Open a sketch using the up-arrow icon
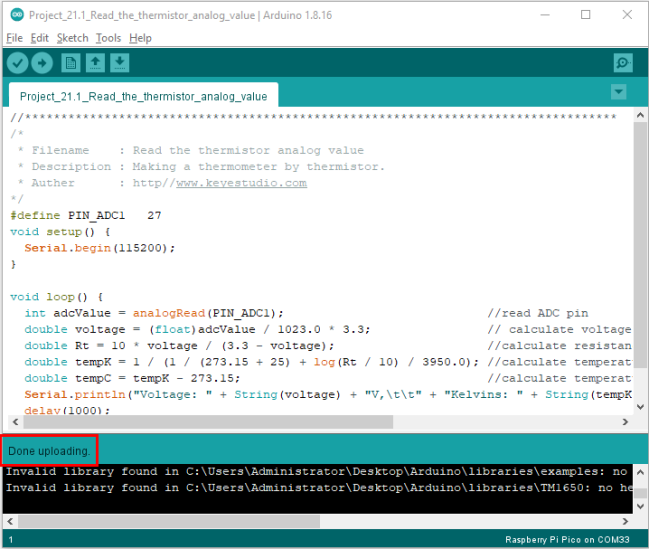This screenshot has height=549, width=650. [x=95, y=63]
